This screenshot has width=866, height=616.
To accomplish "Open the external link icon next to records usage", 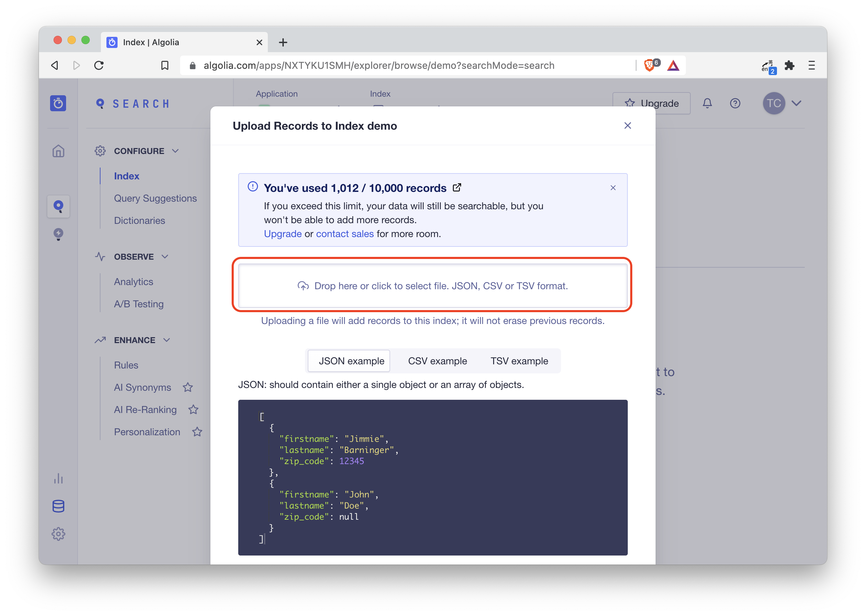I will [457, 187].
